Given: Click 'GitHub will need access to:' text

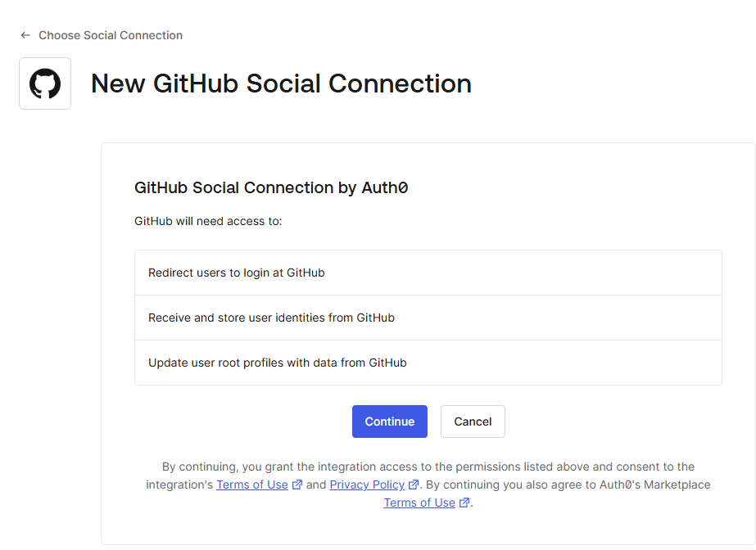Looking at the screenshot, I should [208, 221].
